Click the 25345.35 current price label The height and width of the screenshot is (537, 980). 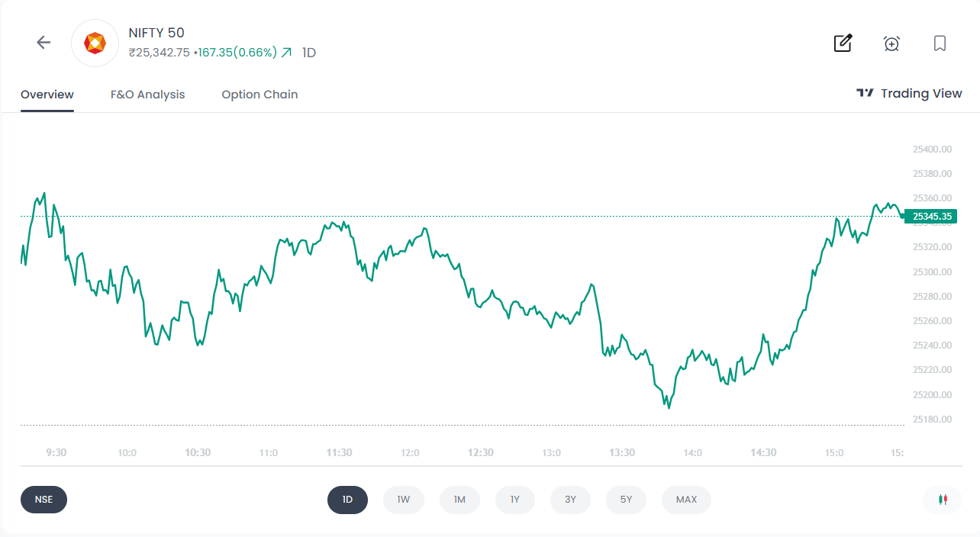(931, 217)
